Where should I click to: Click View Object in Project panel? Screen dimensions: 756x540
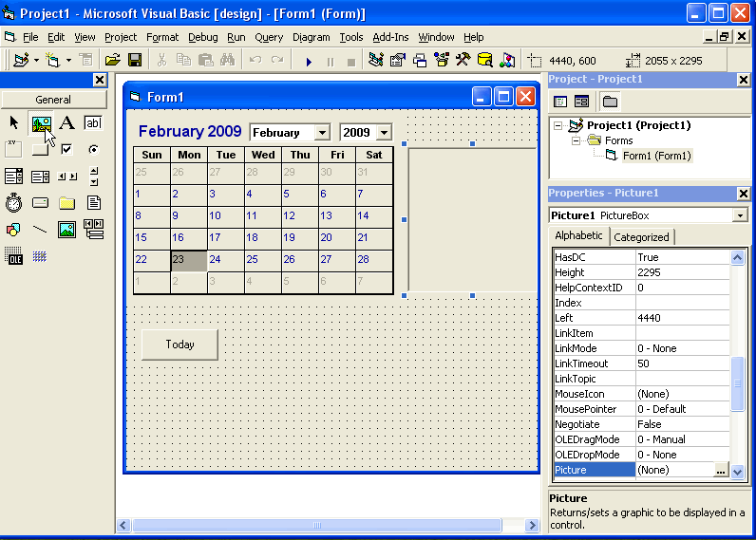582,102
